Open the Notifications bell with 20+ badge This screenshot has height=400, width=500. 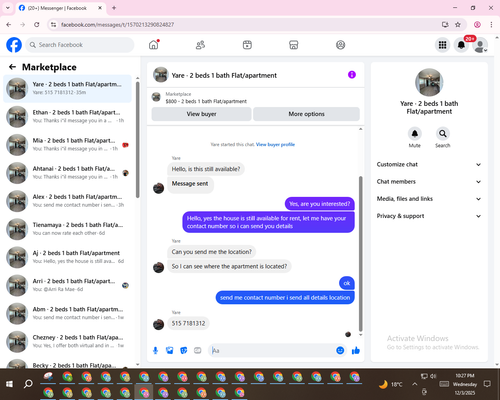pos(461,45)
